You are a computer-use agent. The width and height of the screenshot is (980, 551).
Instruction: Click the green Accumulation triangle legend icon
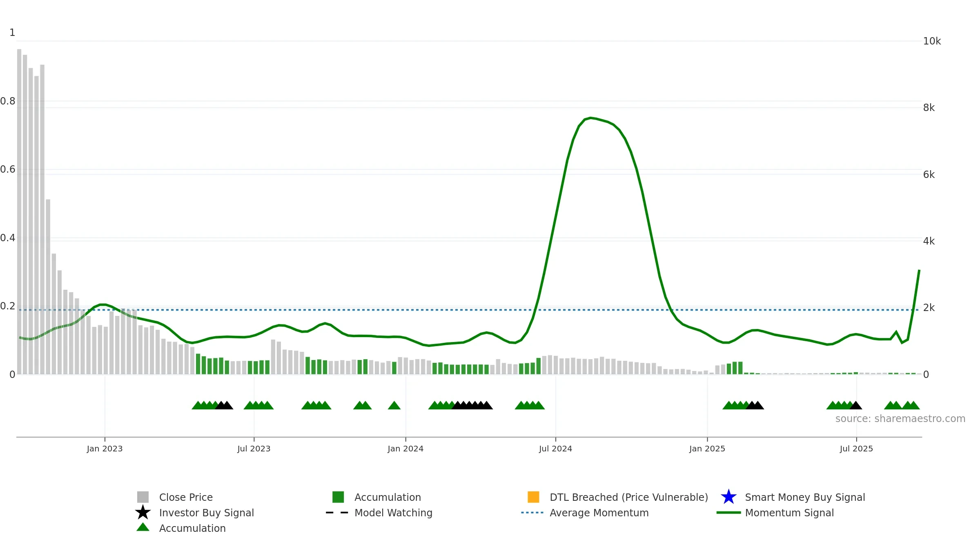pyautogui.click(x=143, y=527)
